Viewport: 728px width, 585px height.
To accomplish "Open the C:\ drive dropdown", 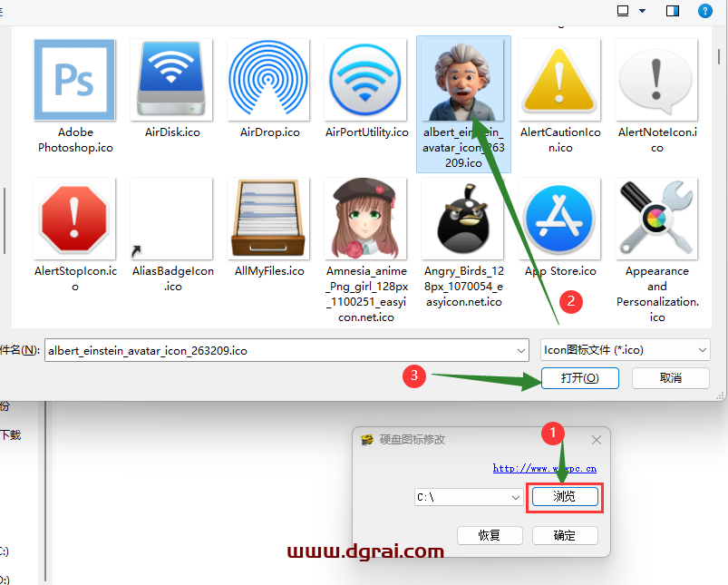I will click(x=468, y=497).
